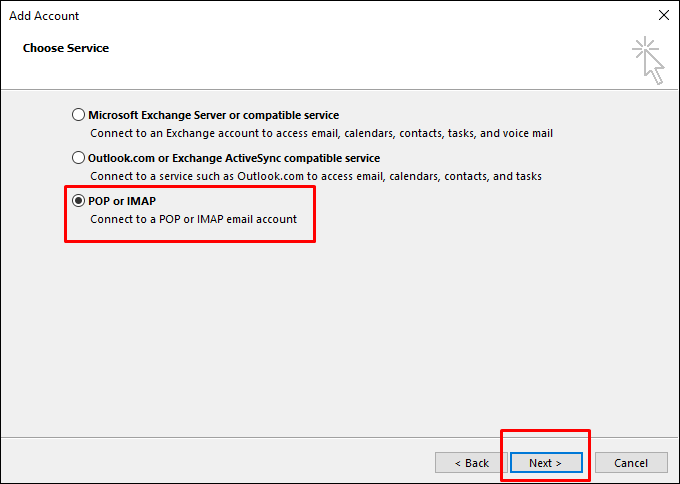Choose the Outlook.com or Exchange ActiveSync radio option
Image resolution: width=680 pixels, height=484 pixels.
79,158
